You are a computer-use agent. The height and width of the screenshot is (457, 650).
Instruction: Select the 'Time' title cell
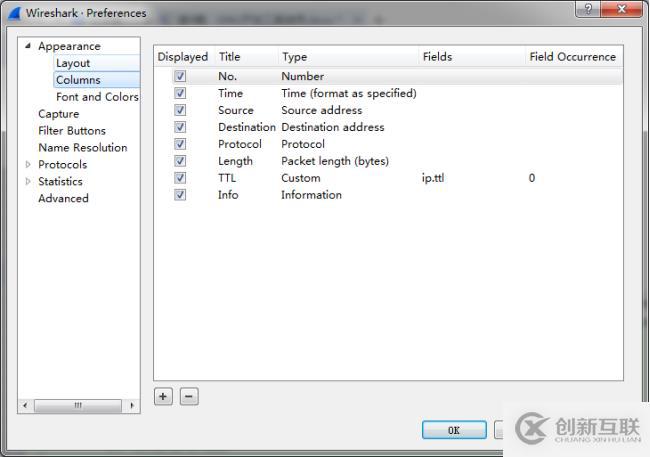tap(230, 93)
